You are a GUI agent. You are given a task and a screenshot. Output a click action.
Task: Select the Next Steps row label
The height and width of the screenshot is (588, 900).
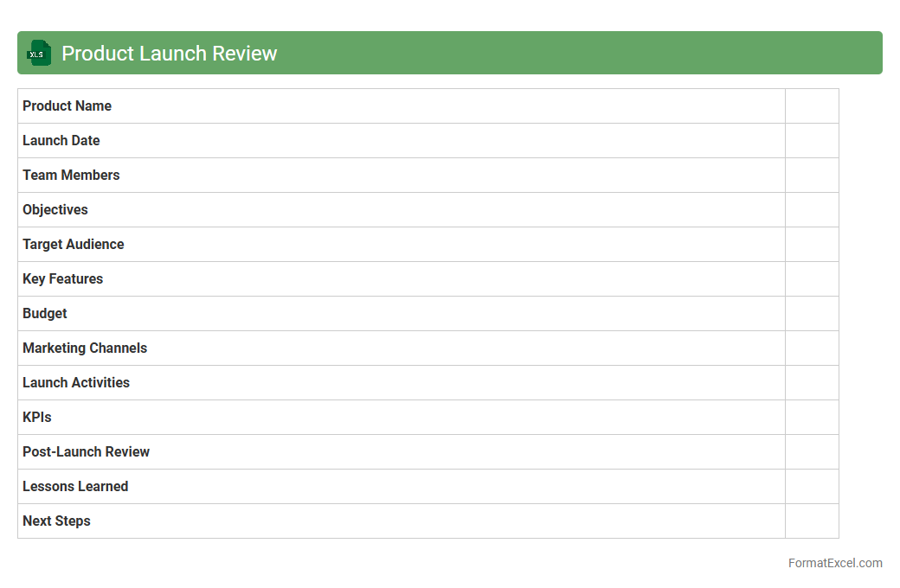point(56,521)
